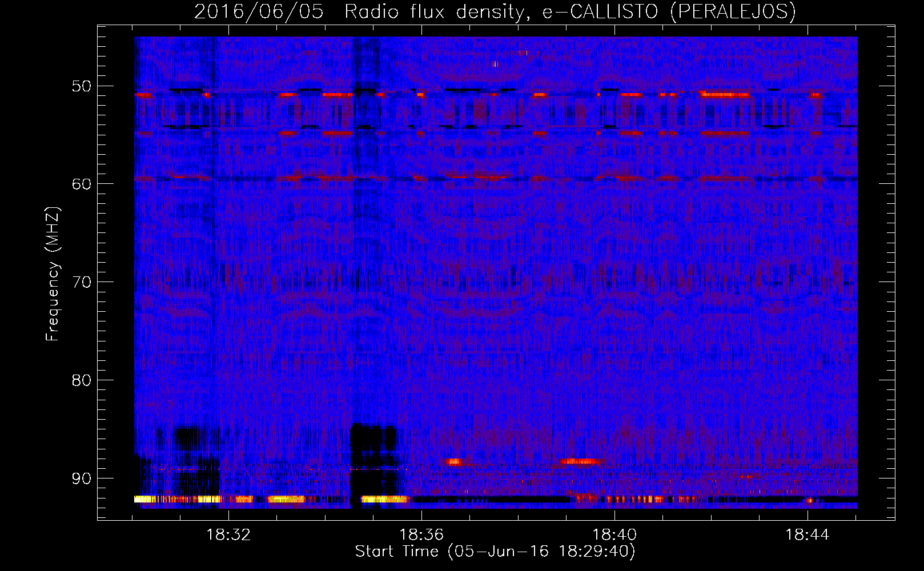The width and height of the screenshot is (924, 571).
Task: Click the plot title mentioning e-CALLISTO (PERALEJOS)
Action: [495, 11]
